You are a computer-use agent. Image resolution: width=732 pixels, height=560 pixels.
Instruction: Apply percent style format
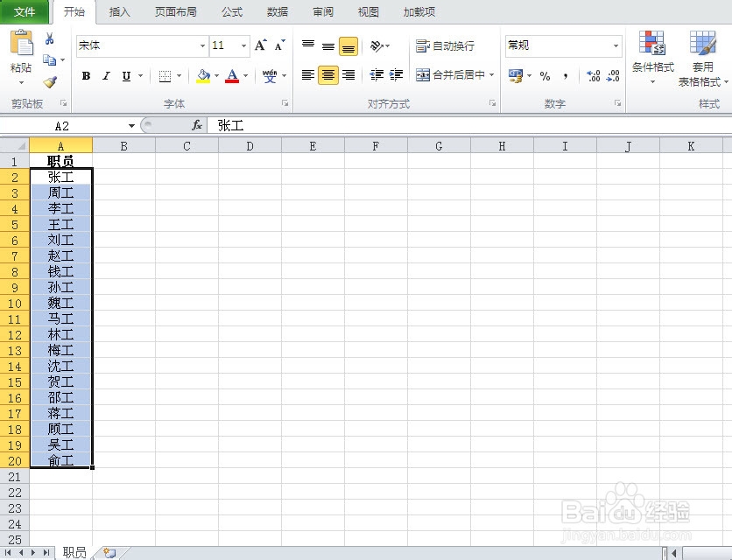(x=545, y=75)
